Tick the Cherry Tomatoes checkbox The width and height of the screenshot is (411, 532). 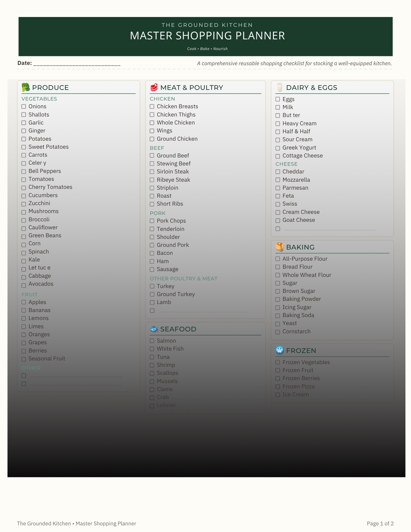tap(24, 187)
